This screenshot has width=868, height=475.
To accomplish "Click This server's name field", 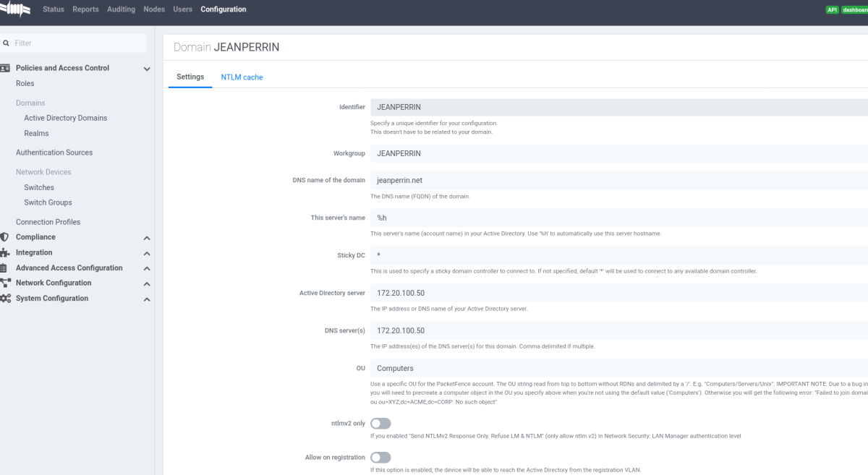I will (x=619, y=218).
